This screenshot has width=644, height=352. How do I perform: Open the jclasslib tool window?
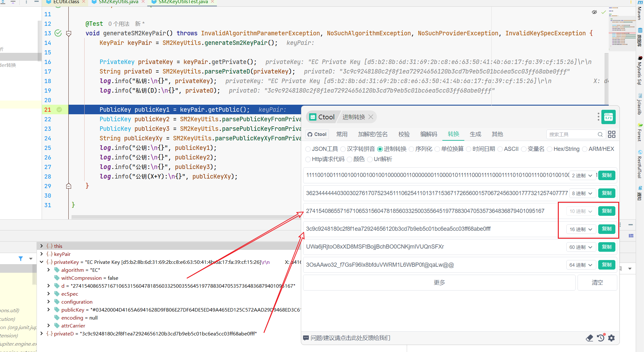point(640,104)
